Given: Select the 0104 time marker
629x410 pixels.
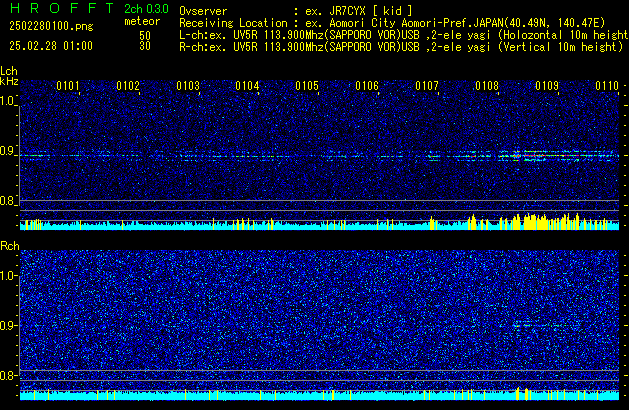Looking at the screenshot, I should point(247,86).
